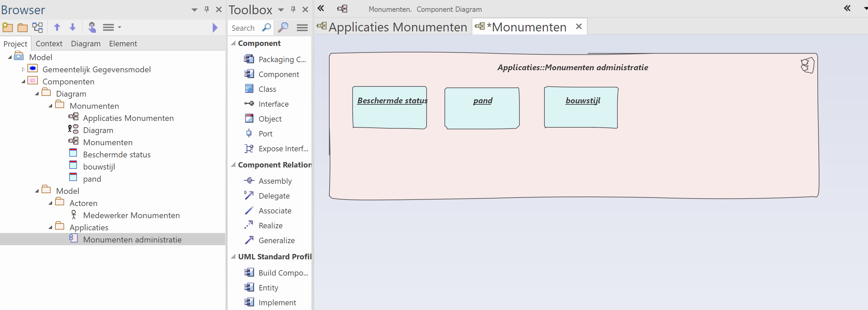Pin the Browser panel
868x310 pixels.
[207, 9]
